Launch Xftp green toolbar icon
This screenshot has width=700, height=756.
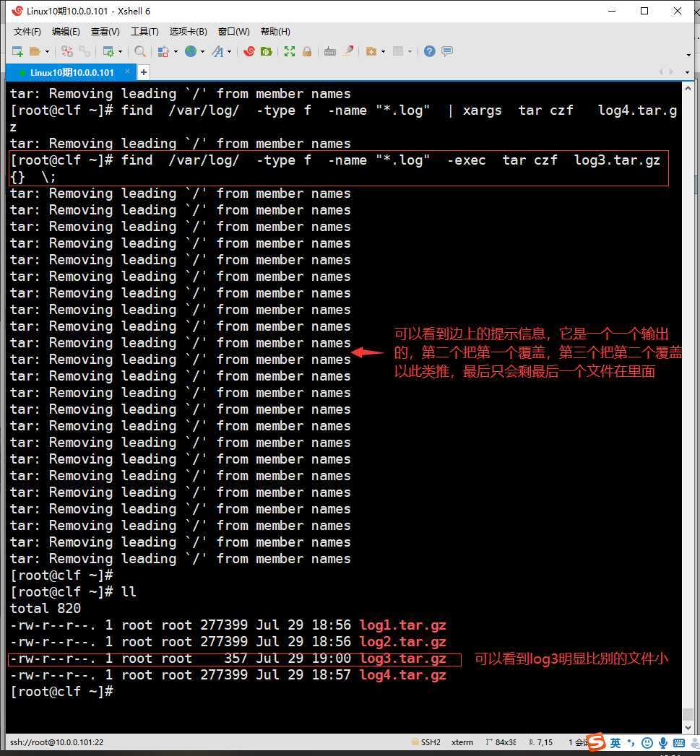[267, 51]
